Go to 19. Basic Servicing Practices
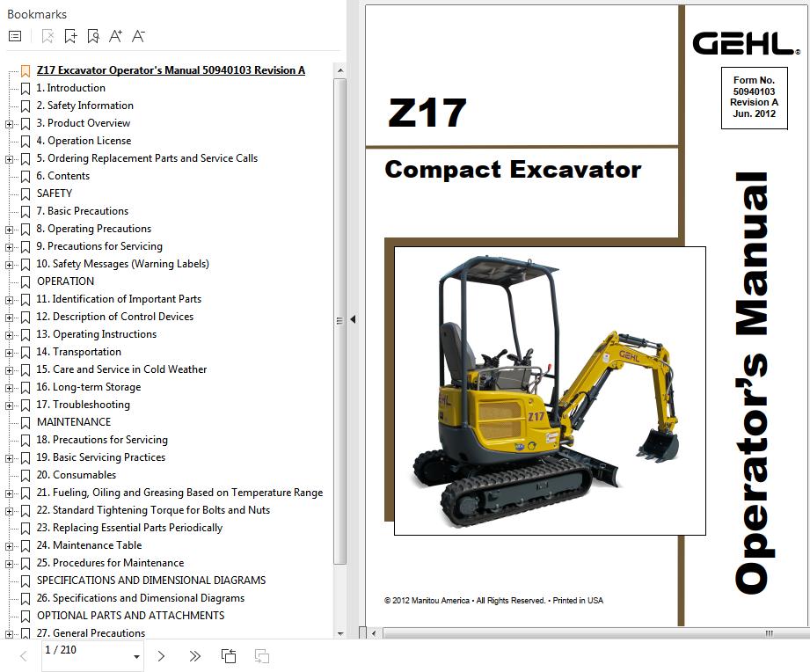The image size is (810, 672). pyautogui.click(x=101, y=457)
